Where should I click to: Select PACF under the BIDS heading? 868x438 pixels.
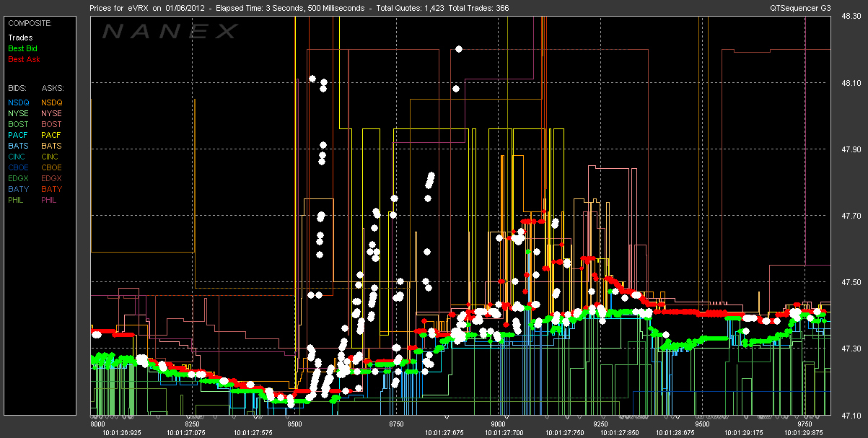click(x=18, y=135)
